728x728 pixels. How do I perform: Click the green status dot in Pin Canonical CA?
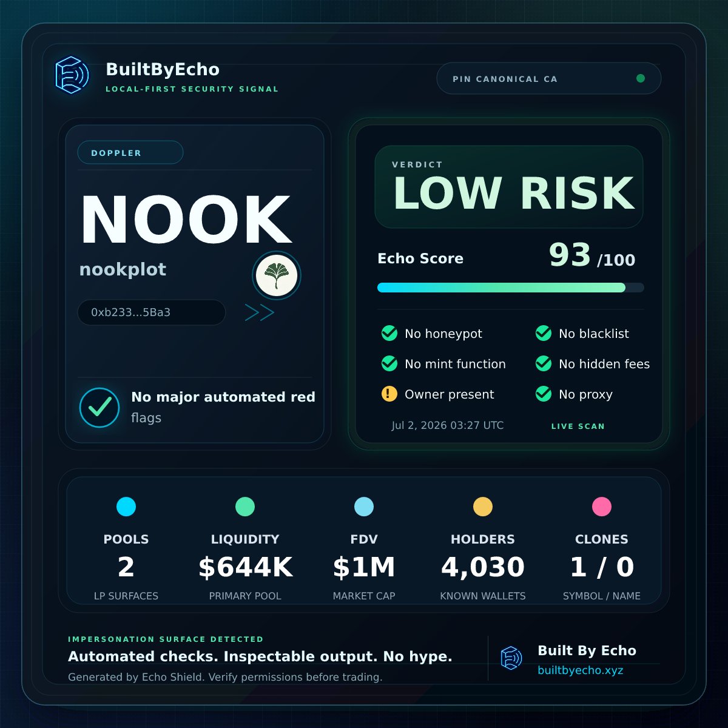[x=640, y=78]
